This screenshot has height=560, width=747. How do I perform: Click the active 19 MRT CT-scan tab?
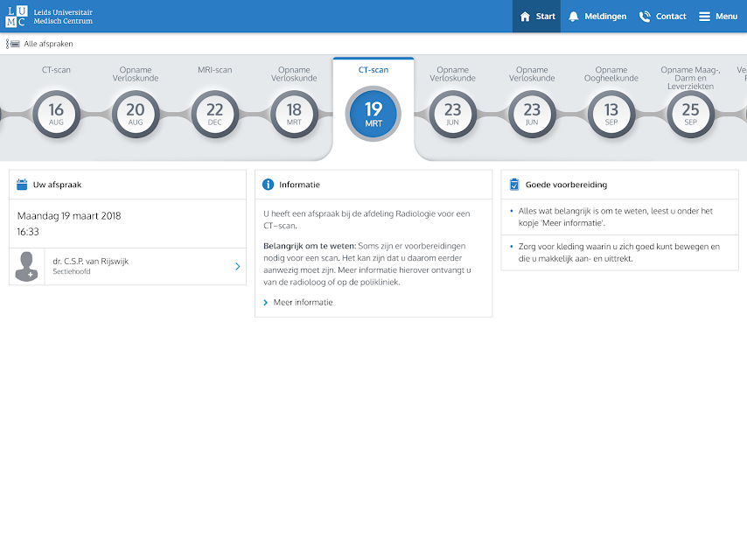pos(373,114)
